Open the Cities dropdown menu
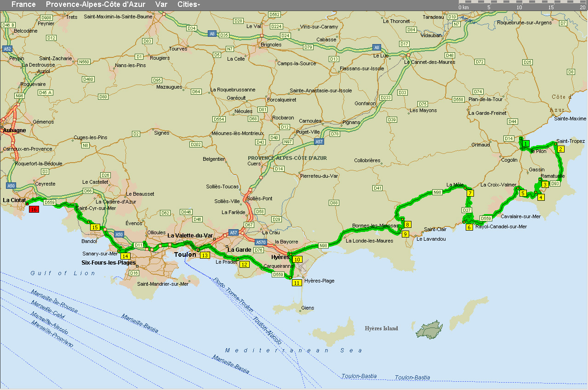The width and height of the screenshot is (588, 390). tap(188, 5)
